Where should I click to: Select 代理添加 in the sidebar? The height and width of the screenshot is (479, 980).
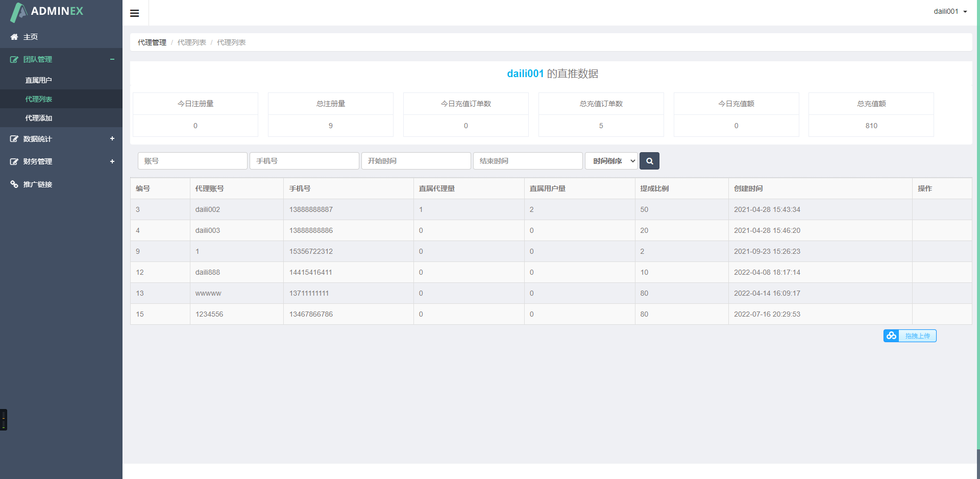click(x=39, y=118)
